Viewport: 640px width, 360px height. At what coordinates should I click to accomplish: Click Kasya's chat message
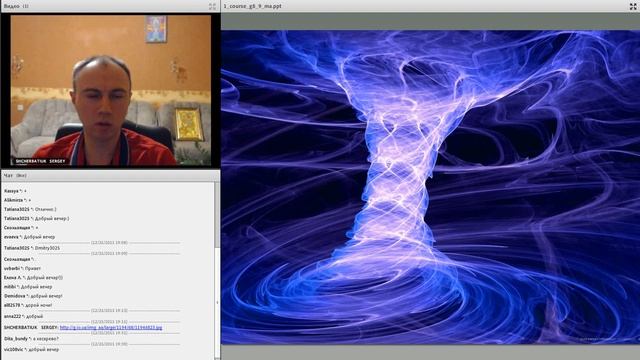click(x=15, y=191)
